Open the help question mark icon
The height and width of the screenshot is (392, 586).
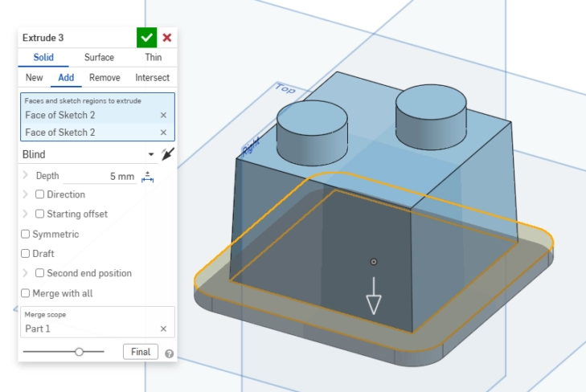point(169,353)
